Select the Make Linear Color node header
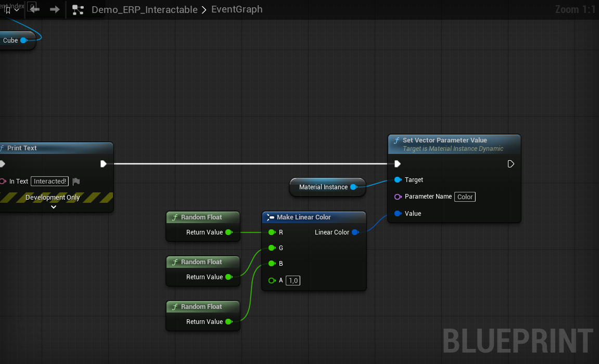The height and width of the screenshot is (364, 599). 314,217
